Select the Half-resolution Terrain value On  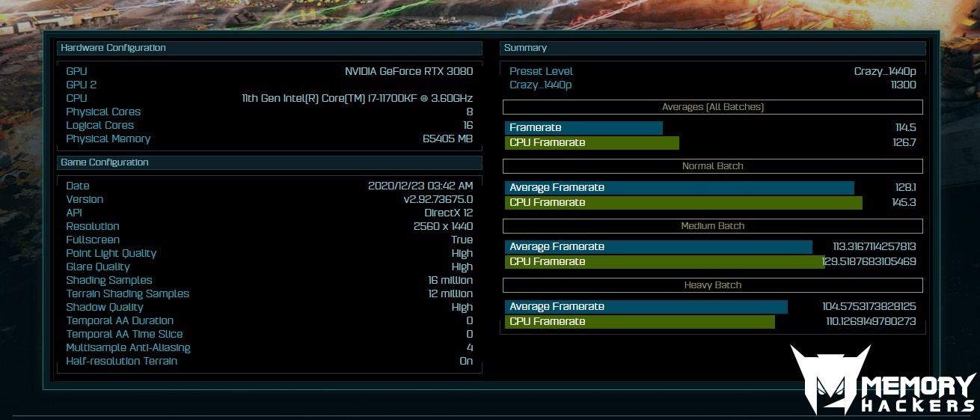tap(466, 362)
